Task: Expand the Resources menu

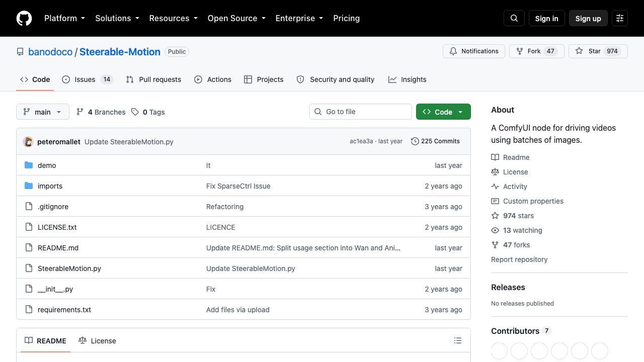Action: tap(173, 18)
